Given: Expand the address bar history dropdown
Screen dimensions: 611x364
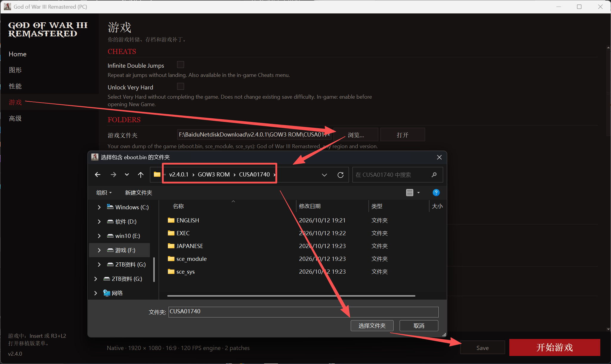Looking at the screenshot, I should [x=324, y=175].
